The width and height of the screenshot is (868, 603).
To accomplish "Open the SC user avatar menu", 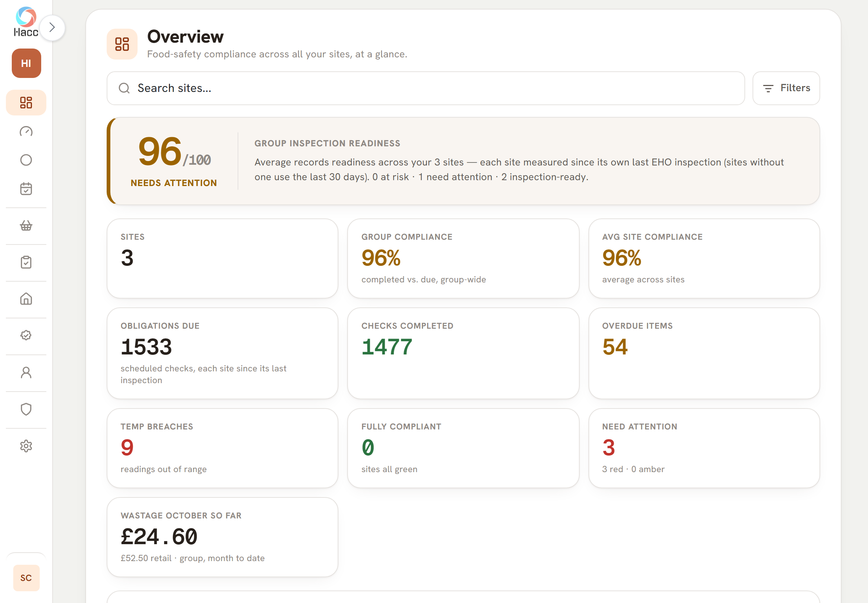I will point(26,578).
